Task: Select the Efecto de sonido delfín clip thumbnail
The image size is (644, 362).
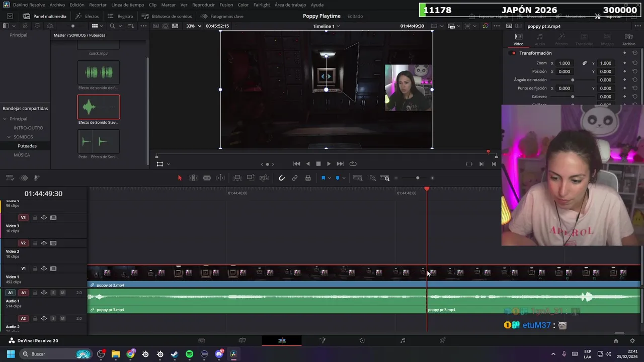Action: pyautogui.click(x=99, y=72)
